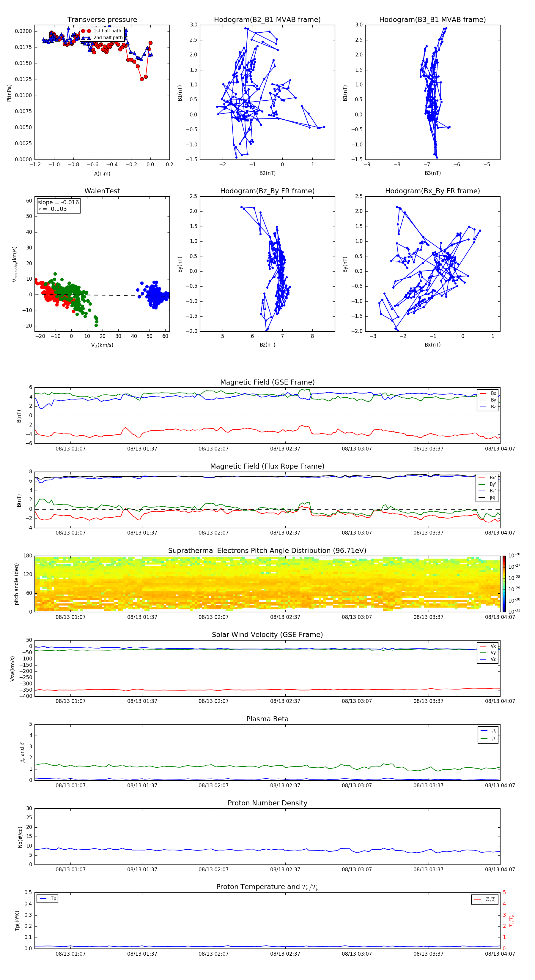
Task: Click the "B2(nT)" x-axis label
Action: click(x=267, y=173)
